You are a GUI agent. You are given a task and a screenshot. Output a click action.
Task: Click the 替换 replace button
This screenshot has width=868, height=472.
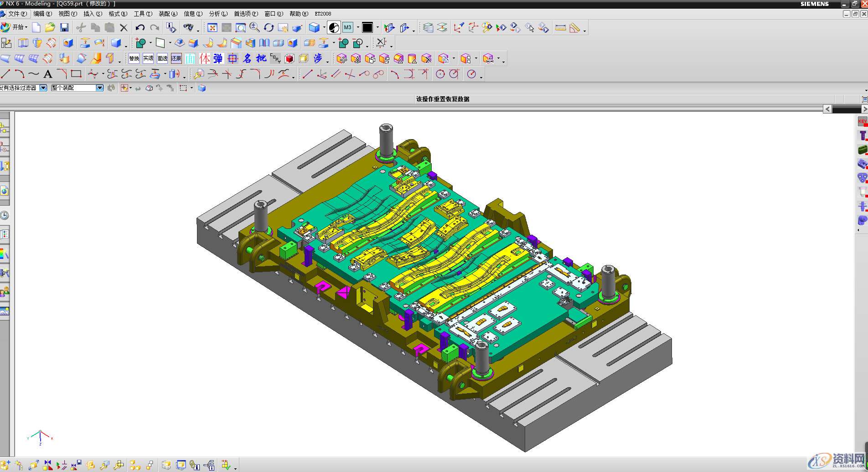[x=134, y=58]
